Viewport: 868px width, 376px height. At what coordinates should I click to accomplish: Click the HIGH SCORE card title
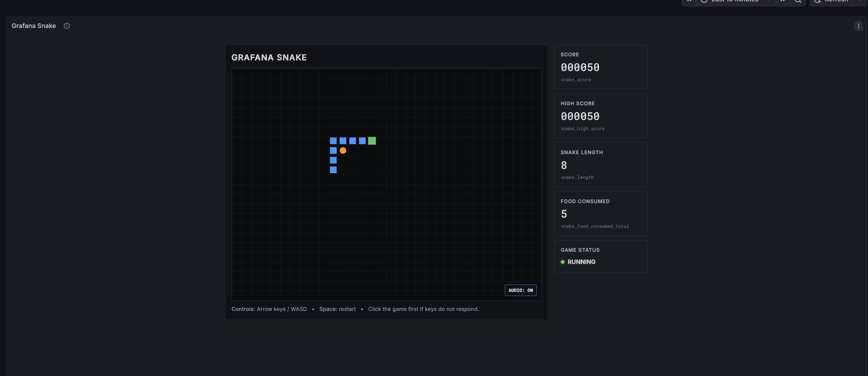pos(578,104)
